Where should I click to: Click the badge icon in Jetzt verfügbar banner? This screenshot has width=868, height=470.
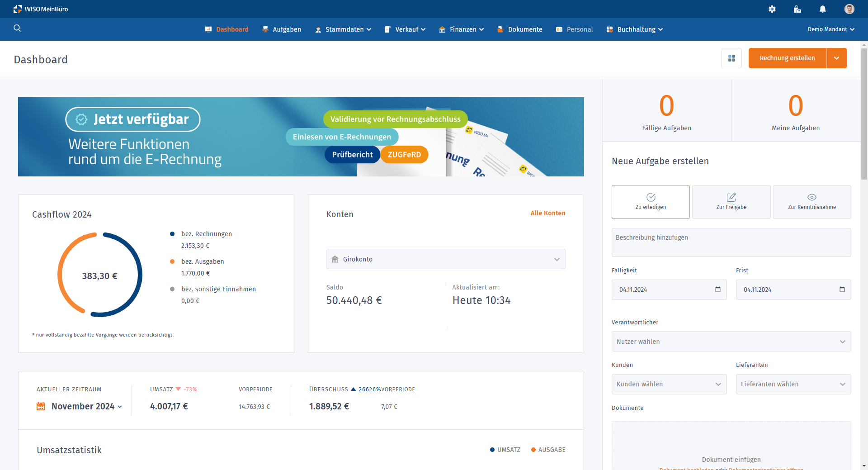81,119
